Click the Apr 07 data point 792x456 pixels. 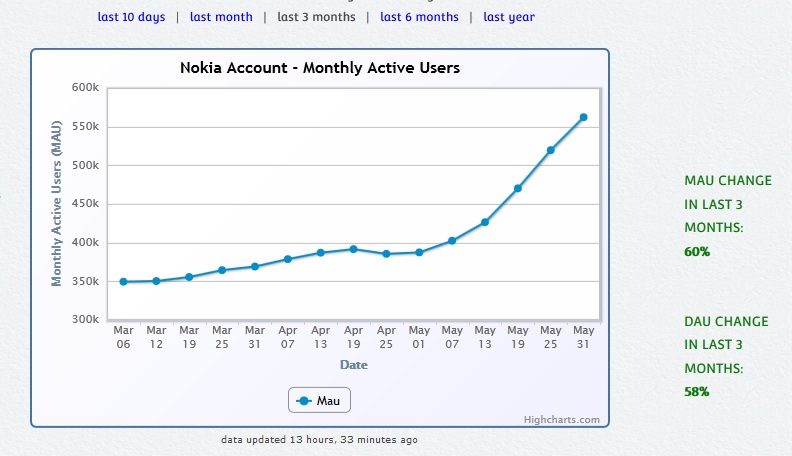tap(288, 259)
